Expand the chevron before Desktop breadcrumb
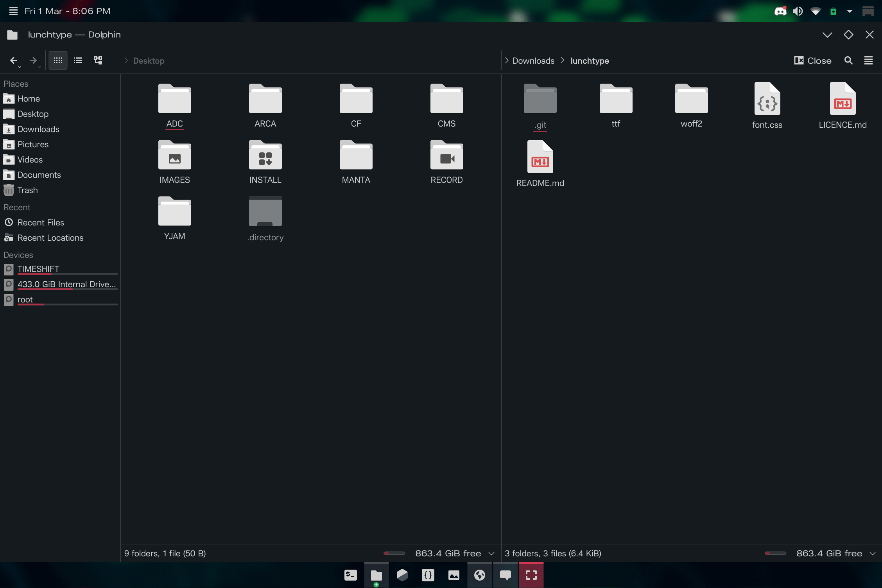Viewport: 882px width, 588px height. pos(126,61)
